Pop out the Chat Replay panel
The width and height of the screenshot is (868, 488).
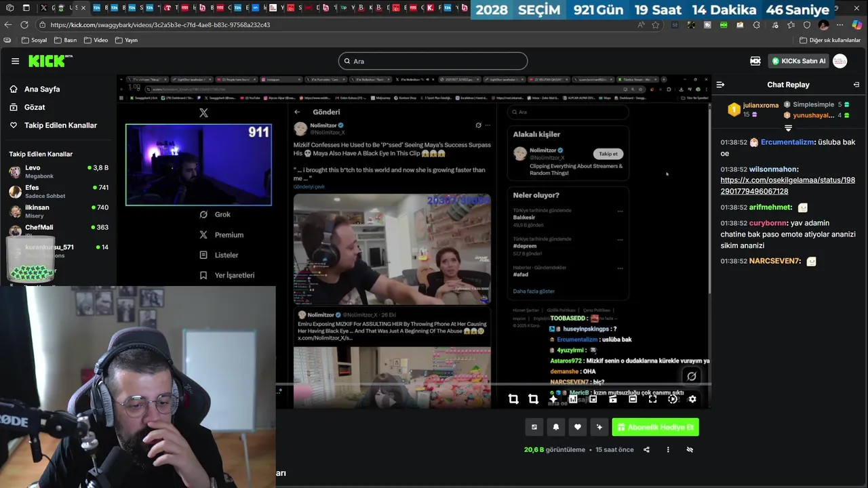pos(856,85)
